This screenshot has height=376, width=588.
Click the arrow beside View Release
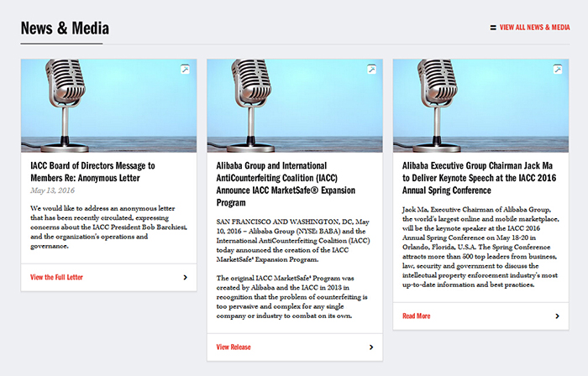371,347
